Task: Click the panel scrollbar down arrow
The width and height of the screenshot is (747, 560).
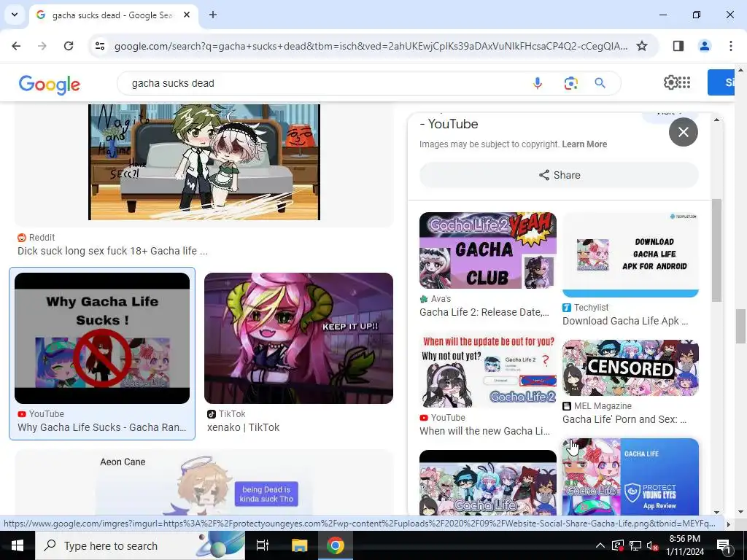Action: coord(716,513)
